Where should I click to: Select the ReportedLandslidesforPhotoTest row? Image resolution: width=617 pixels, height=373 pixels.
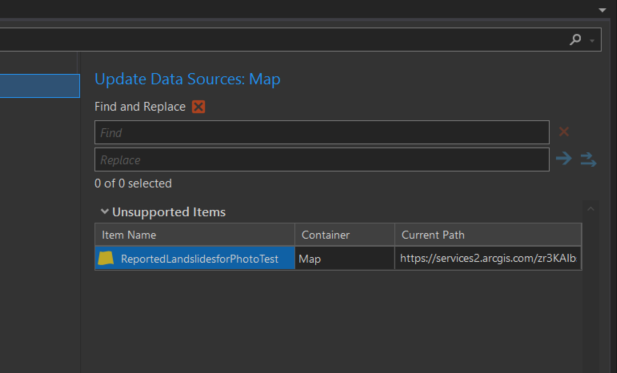338,259
